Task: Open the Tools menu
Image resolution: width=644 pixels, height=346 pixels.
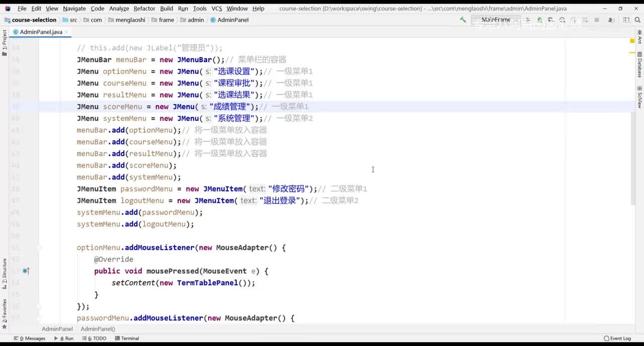Action: pos(200,9)
